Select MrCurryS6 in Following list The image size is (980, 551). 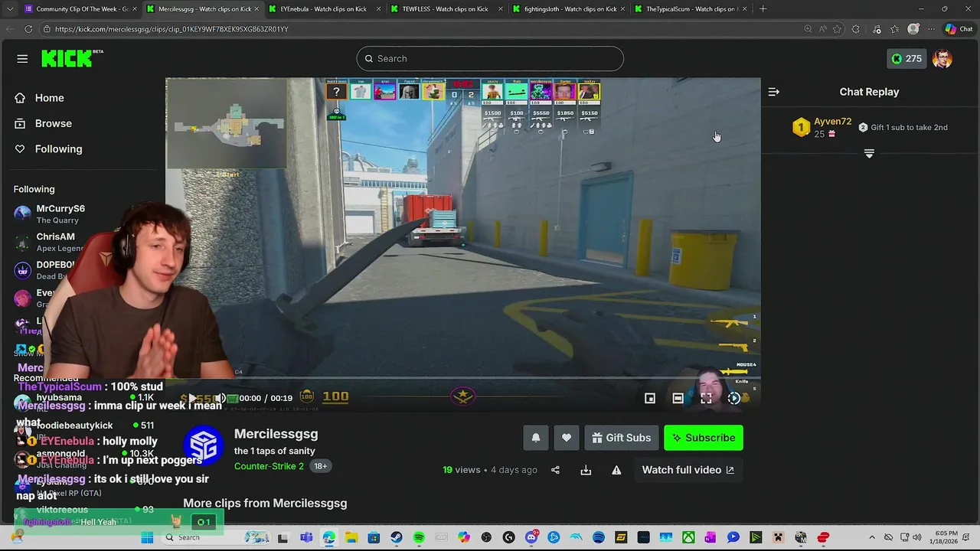(x=60, y=214)
